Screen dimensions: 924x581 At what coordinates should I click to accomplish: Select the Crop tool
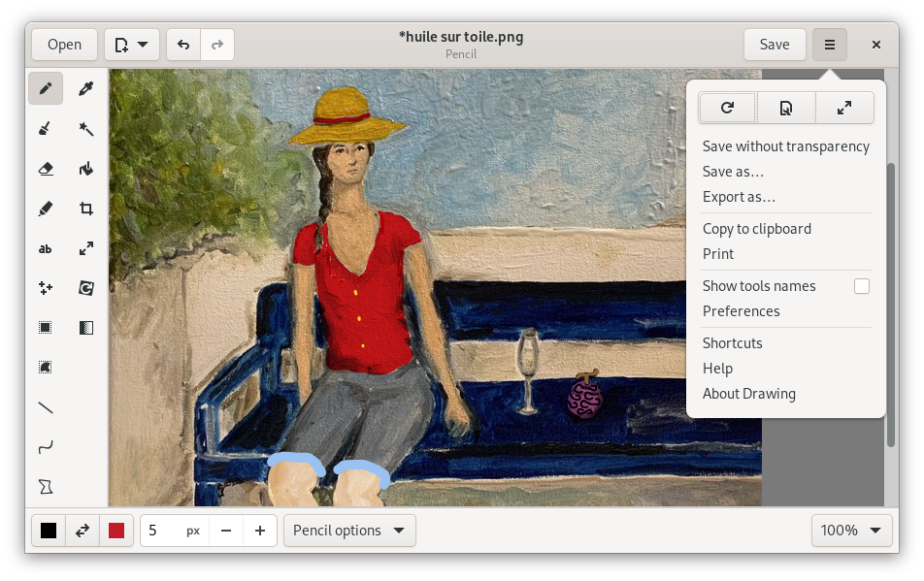click(86, 209)
